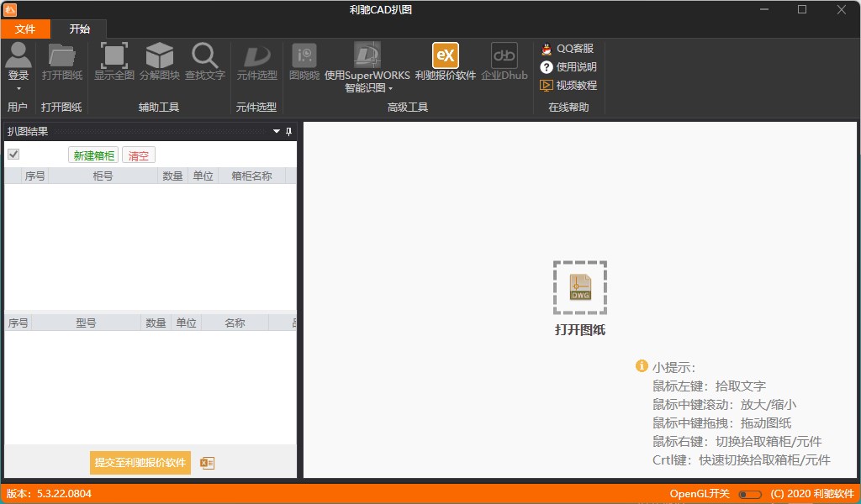The image size is (861, 504).
Task: Click the 打开图纸 folder icon in toolbar
Action: click(62, 56)
